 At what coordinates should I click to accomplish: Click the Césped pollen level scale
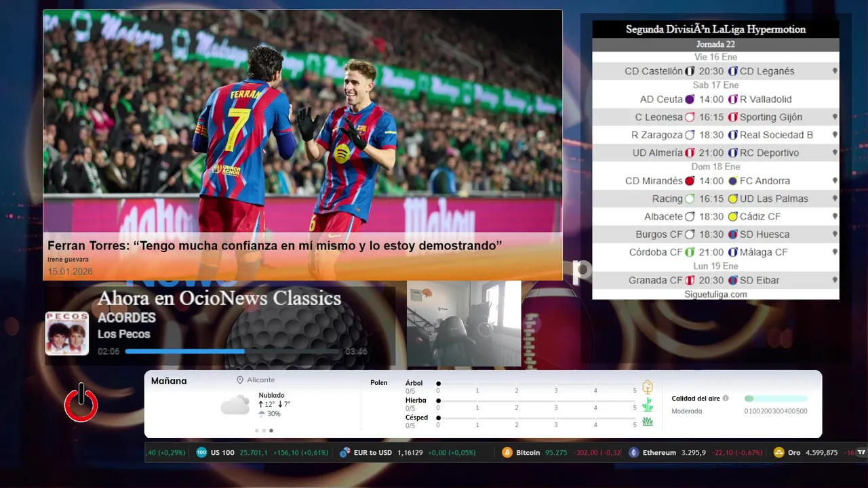point(536,419)
